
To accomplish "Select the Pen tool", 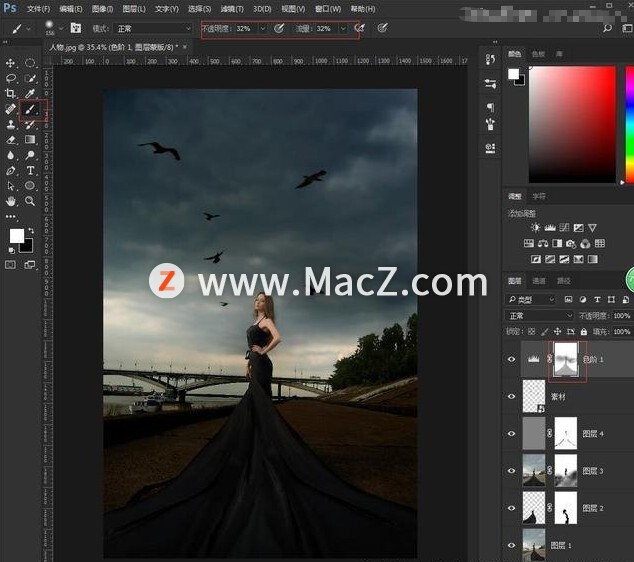I will pyautogui.click(x=10, y=171).
